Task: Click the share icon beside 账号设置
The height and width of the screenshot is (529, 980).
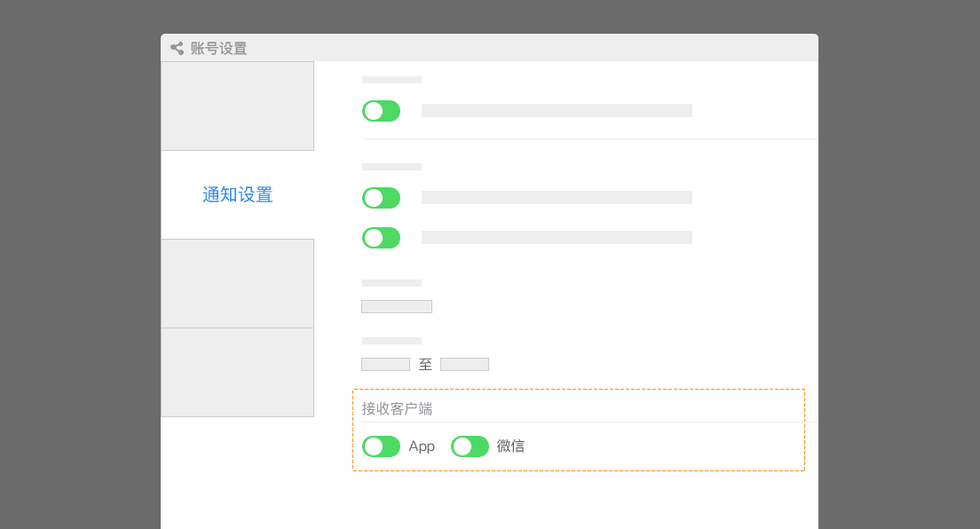Action: pyautogui.click(x=177, y=48)
